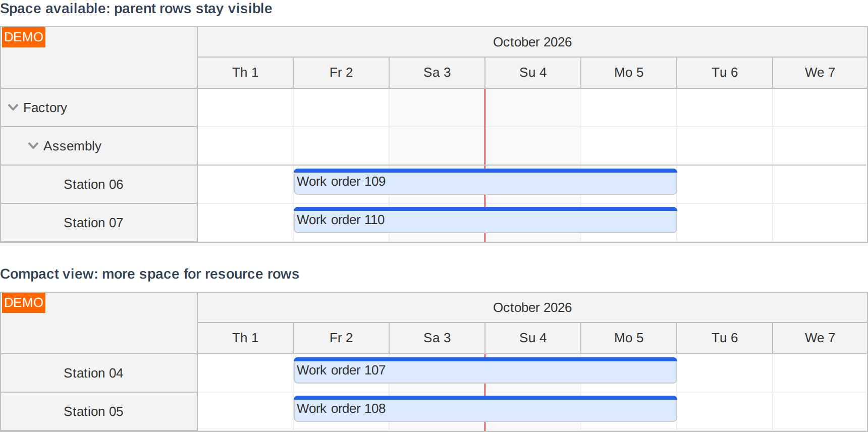Open the Work order 110 event
This screenshot has height=432, width=868.
(485, 220)
